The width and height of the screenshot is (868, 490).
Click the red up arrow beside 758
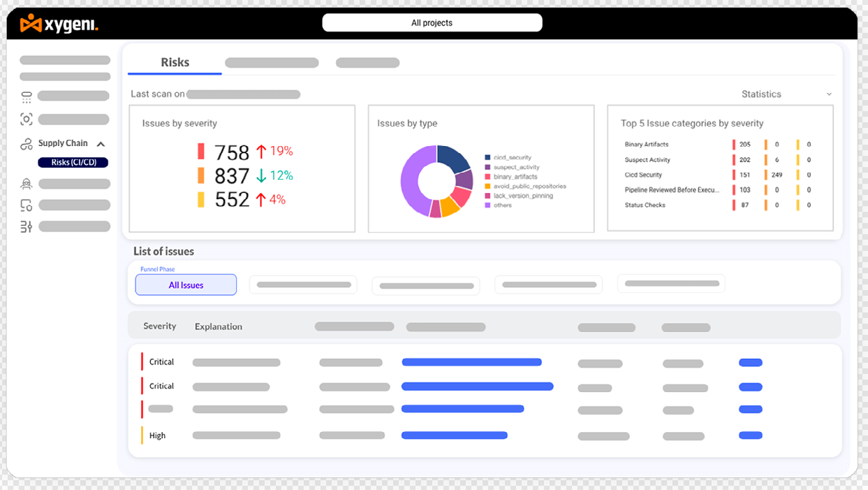261,151
